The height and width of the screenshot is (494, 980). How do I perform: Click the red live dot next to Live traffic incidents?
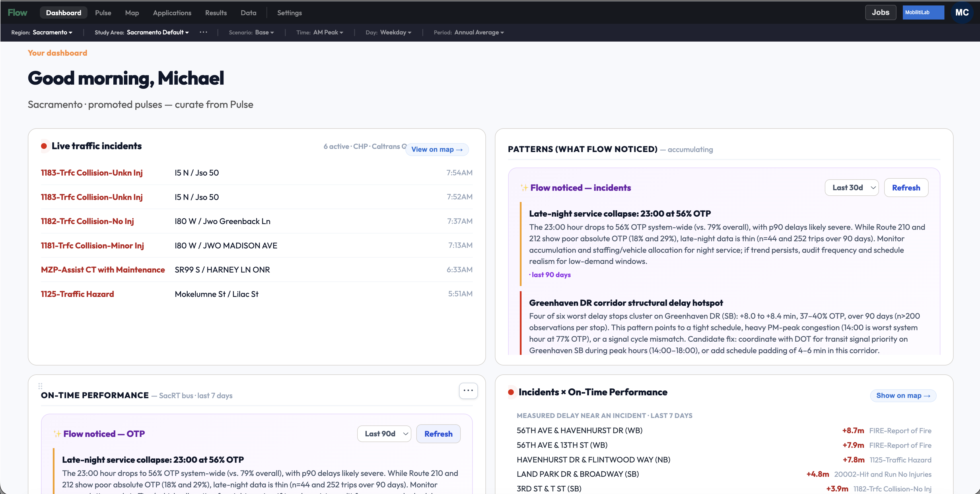44,146
